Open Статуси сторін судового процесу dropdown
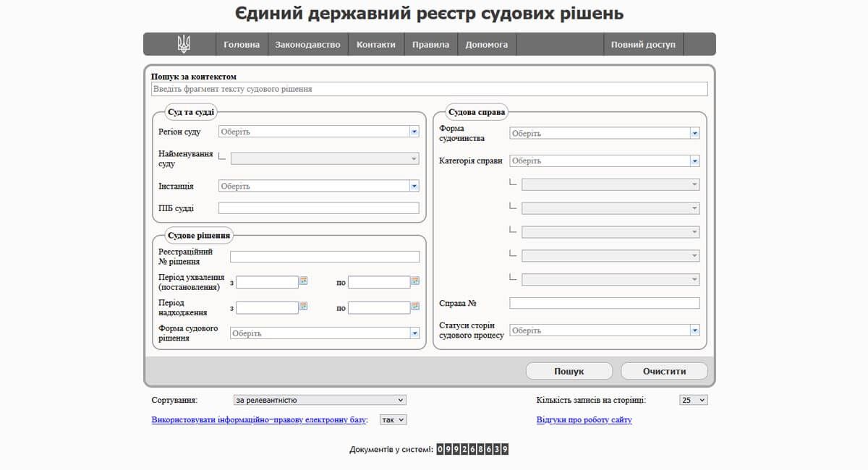 [x=694, y=330]
